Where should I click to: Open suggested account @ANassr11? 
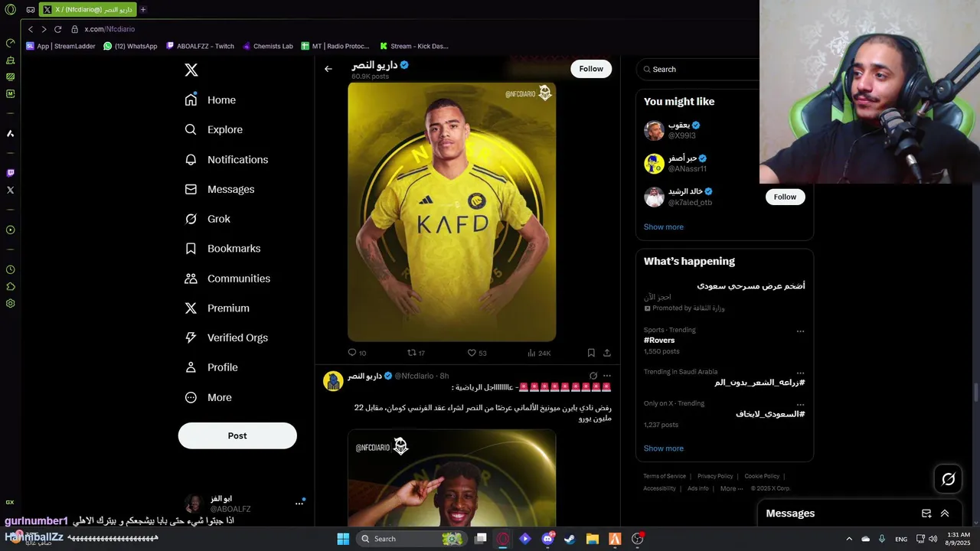pyautogui.click(x=687, y=168)
